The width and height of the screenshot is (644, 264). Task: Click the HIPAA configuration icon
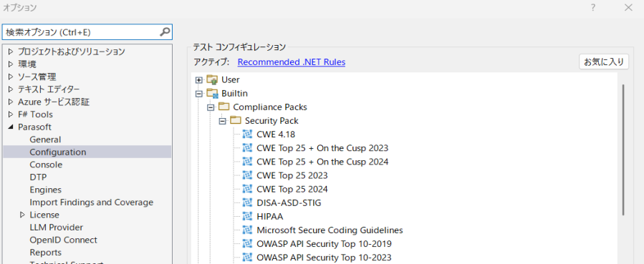tap(247, 216)
